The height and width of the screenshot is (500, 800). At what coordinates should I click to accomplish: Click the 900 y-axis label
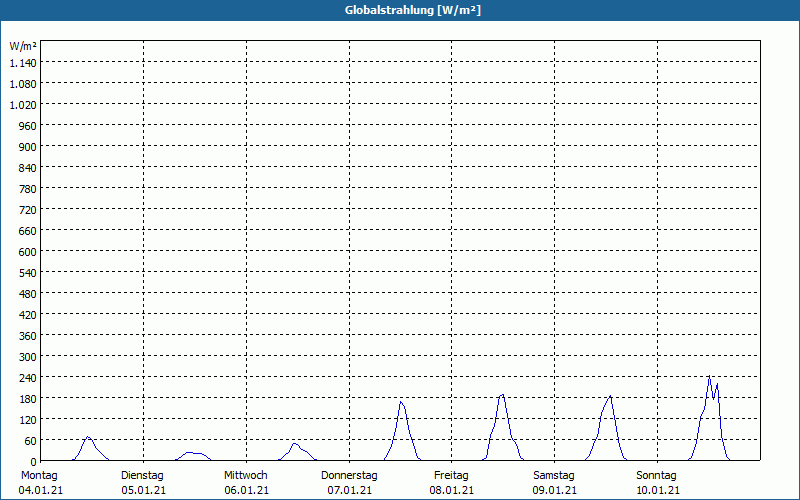[28, 147]
